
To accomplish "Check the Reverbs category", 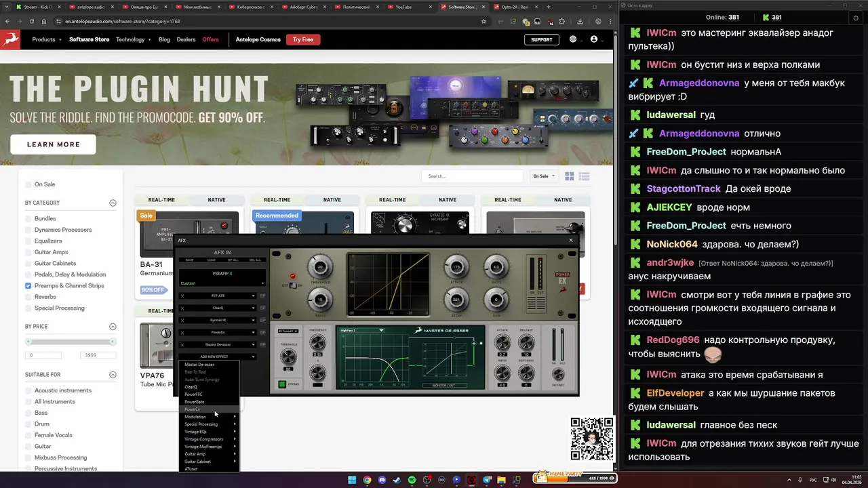I will 28,297.
